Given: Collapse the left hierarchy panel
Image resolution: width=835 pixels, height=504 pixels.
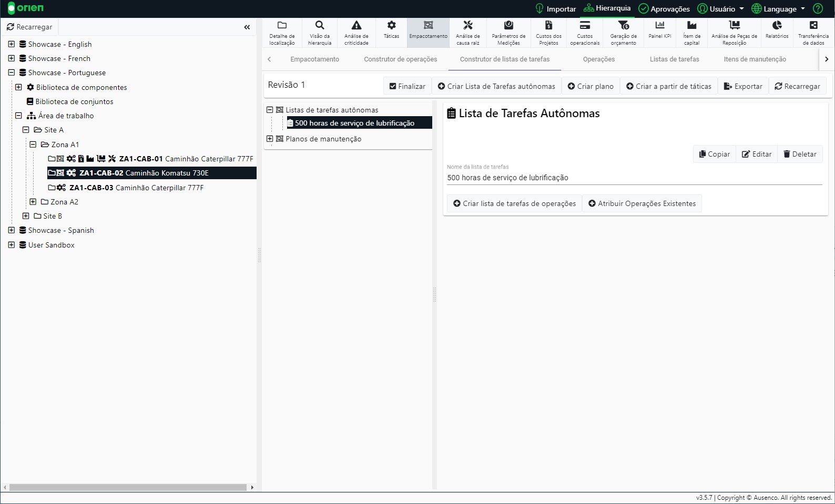Looking at the screenshot, I should [247, 27].
